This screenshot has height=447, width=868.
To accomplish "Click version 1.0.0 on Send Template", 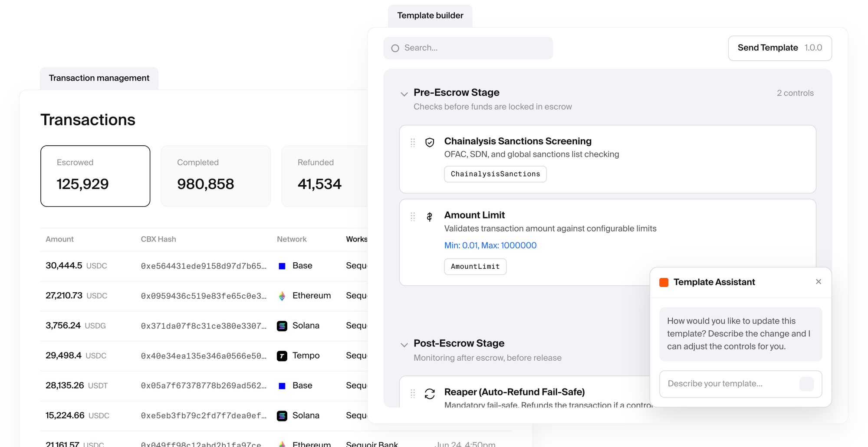I will point(813,48).
